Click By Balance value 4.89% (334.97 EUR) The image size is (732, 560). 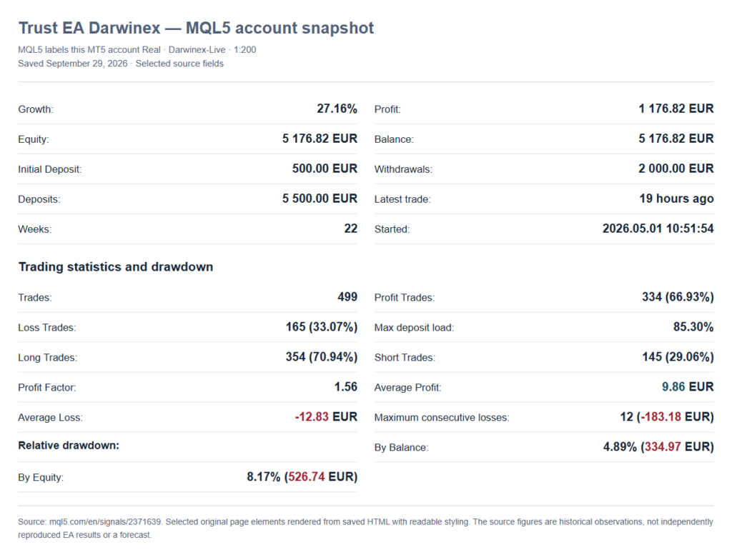click(658, 446)
